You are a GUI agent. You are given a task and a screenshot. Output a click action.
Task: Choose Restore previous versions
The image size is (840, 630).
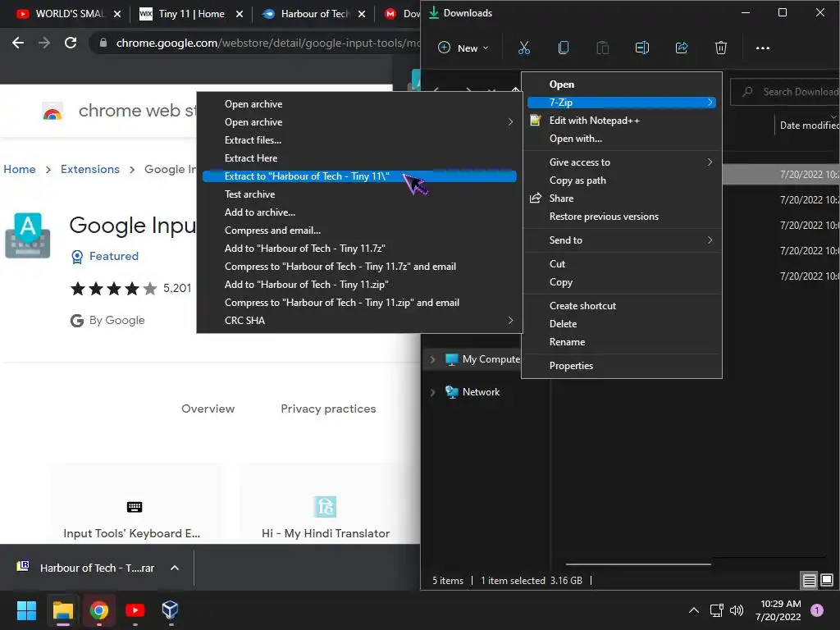click(x=622, y=217)
